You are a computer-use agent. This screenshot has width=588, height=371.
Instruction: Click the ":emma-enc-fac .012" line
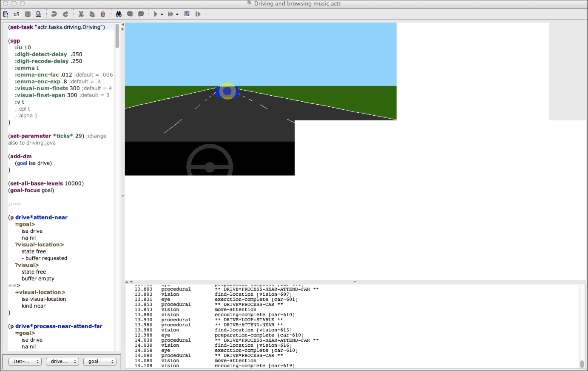tap(64, 74)
